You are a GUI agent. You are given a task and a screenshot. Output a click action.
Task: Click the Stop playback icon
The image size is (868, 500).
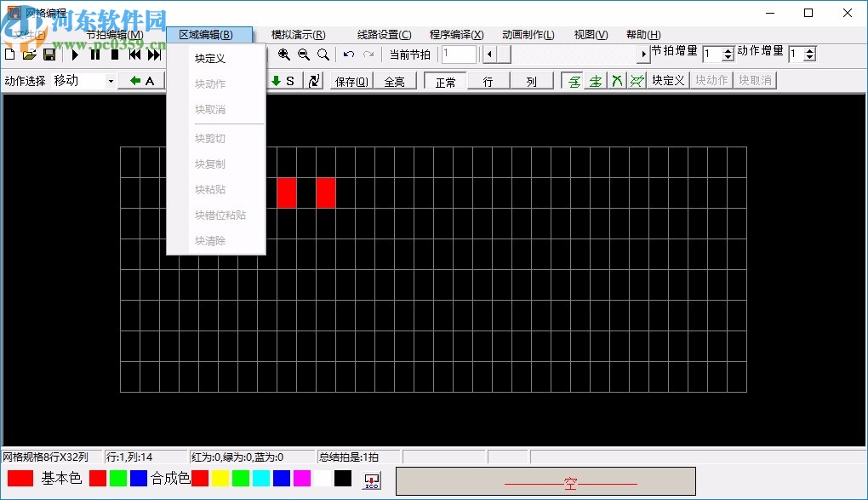(115, 55)
